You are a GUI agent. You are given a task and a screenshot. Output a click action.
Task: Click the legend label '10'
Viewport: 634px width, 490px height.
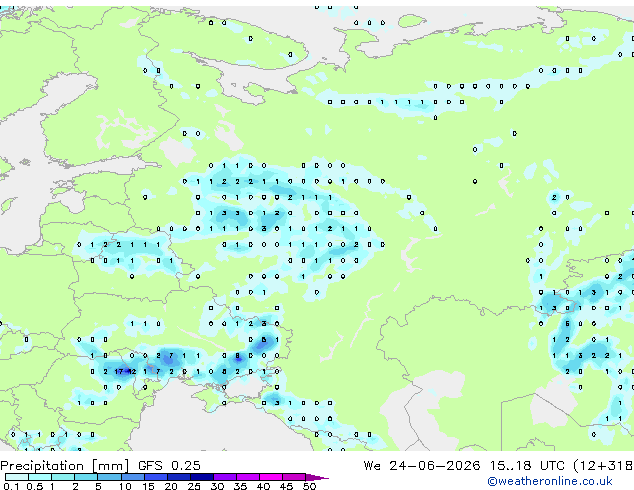point(125,486)
